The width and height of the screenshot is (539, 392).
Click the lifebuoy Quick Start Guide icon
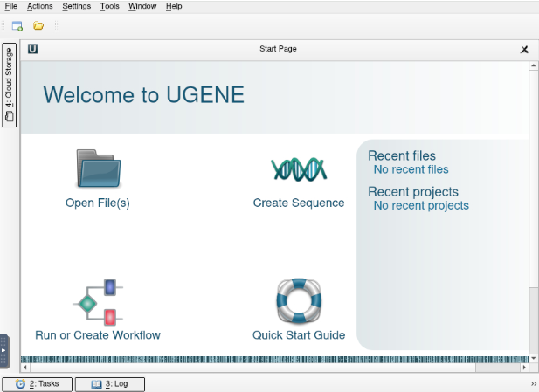(x=299, y=301)
